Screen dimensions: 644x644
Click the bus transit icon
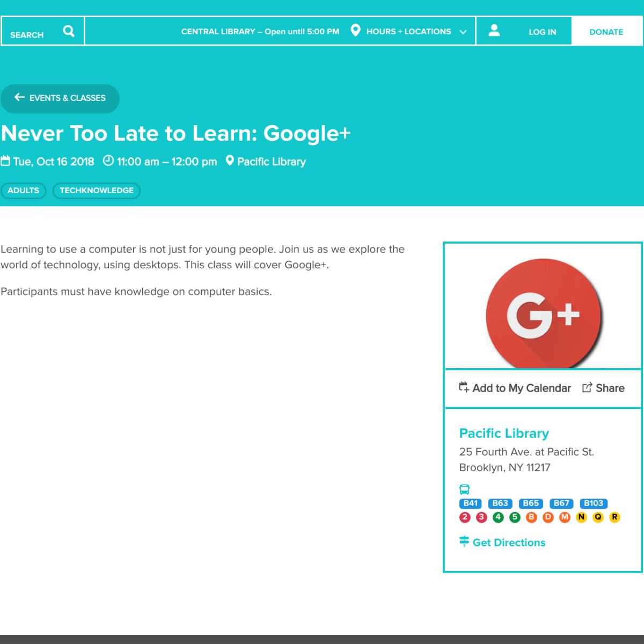(464, 489)
